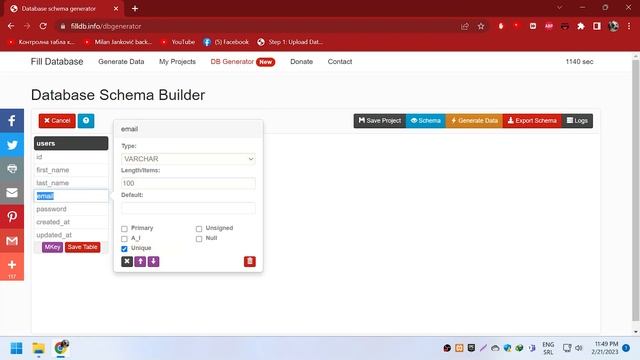Open Contact nav item
The image size is (640, 360).
340,62
